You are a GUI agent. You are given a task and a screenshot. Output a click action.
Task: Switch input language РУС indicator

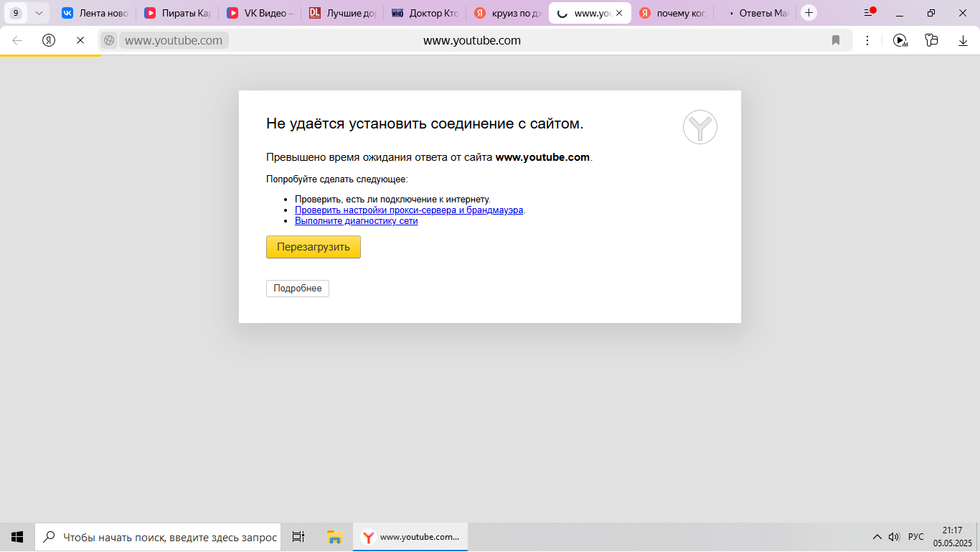[916, 537]
